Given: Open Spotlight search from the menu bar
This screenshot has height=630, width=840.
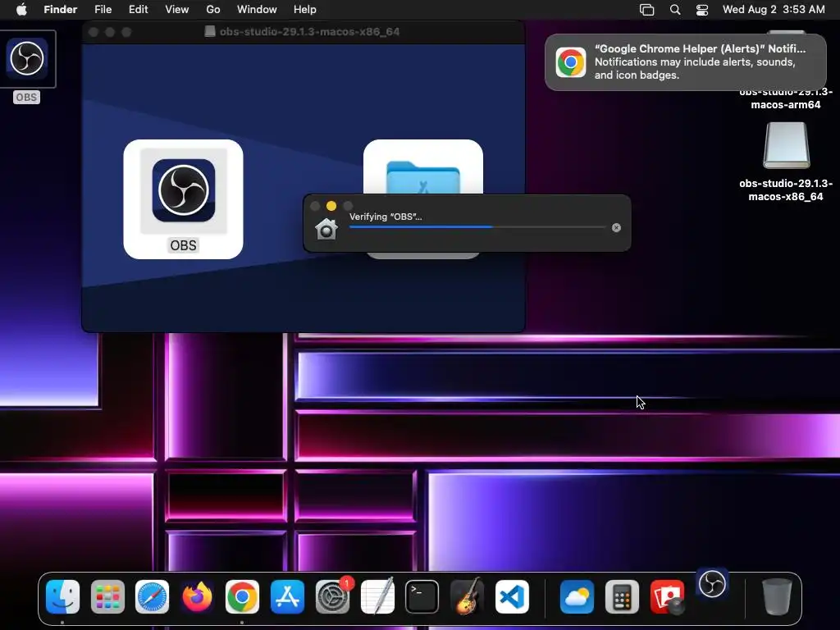Looking at the screenshot, I should pos(675,10).
